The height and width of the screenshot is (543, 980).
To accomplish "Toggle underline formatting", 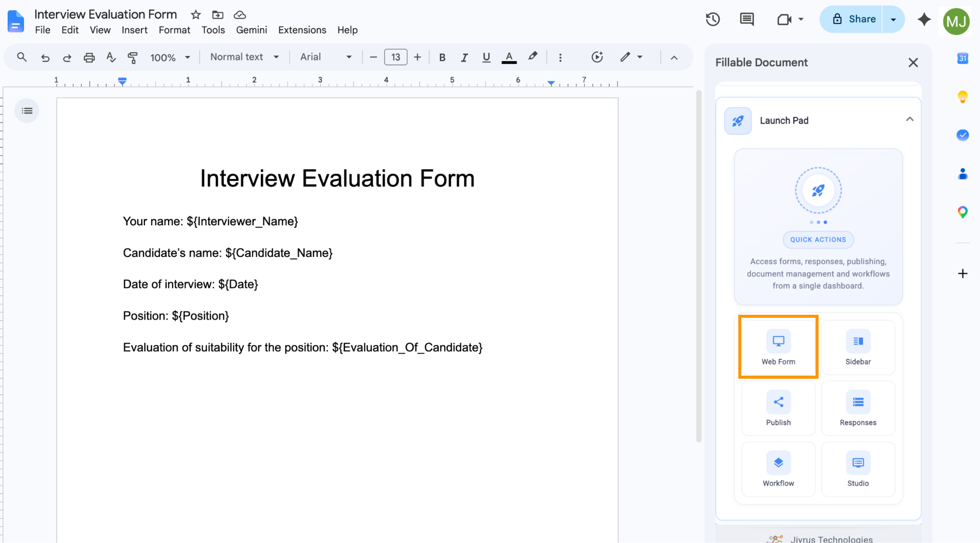I will (486, 57).
